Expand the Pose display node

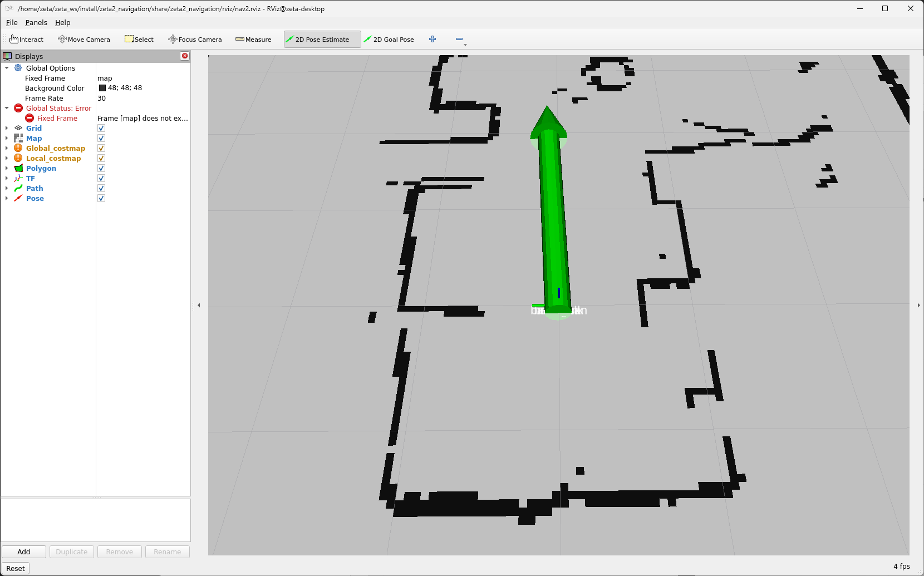[x=7, y=198]
